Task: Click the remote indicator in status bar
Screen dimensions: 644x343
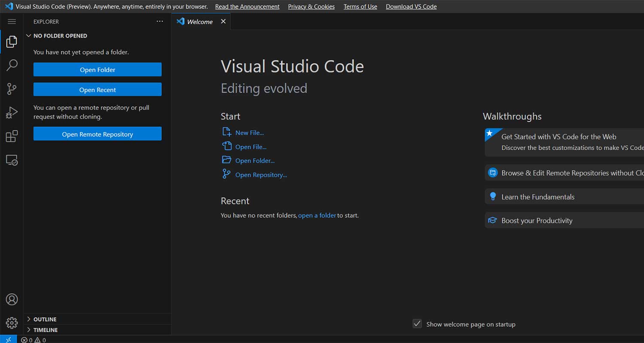Action: point(8,340)
